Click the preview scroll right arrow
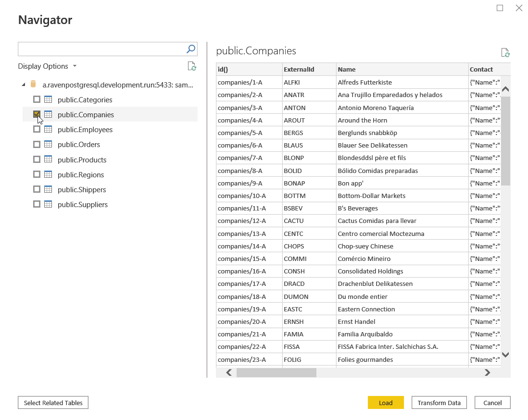The image size is (528, 420). pos(487,372)
